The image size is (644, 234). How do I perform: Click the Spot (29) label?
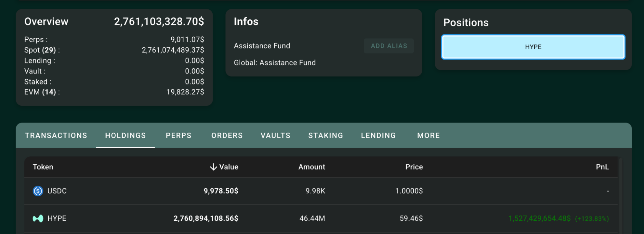pyautogui.click(x=42, y=50)
